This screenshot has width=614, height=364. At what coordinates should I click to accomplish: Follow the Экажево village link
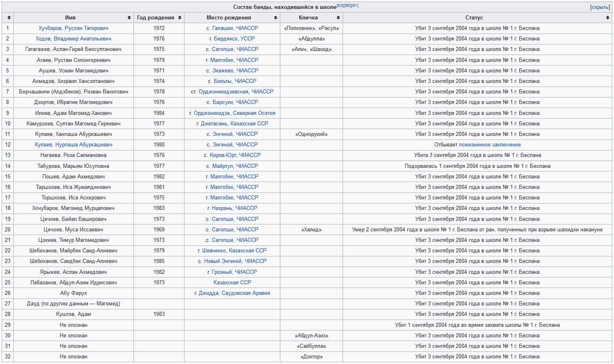[x=223, y=70]
